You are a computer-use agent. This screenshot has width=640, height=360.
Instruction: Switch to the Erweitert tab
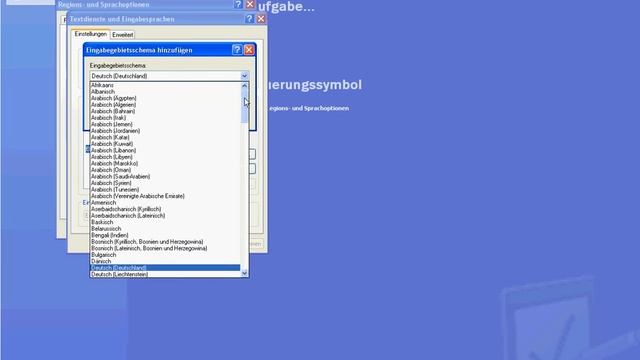122,35
